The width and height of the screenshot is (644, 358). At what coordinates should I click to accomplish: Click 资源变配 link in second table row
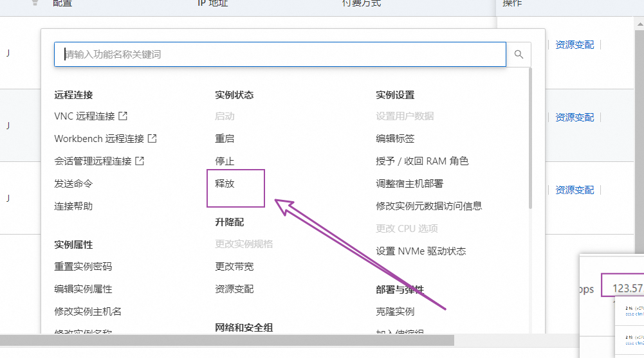[575, 117]
